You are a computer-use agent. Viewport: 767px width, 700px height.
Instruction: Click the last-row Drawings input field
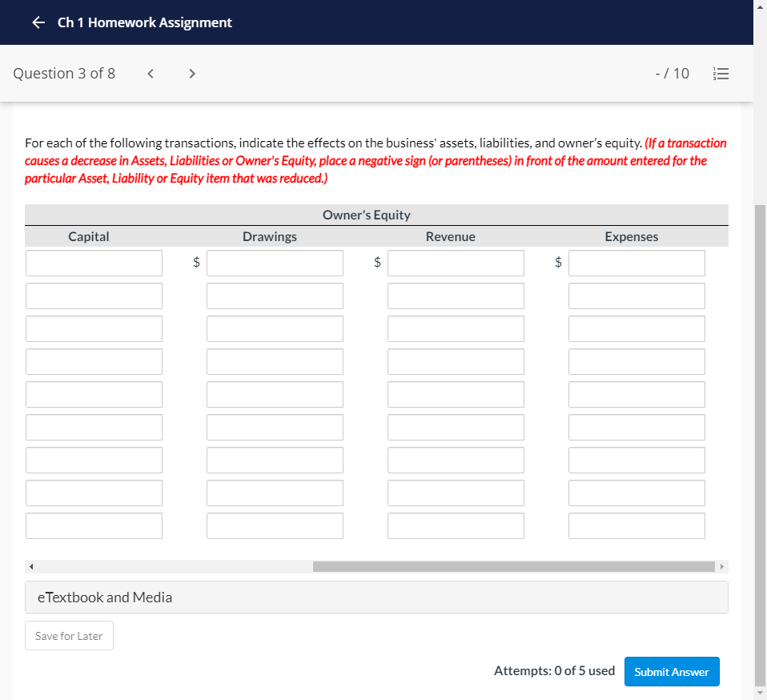click(x=275, y=526)
